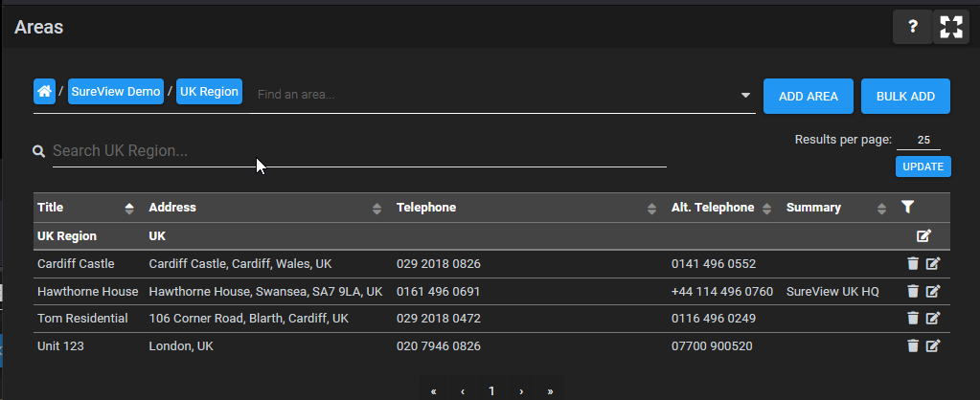Edit the Unit 123 area
Screen dimensions: 980x400
[932, 345]
